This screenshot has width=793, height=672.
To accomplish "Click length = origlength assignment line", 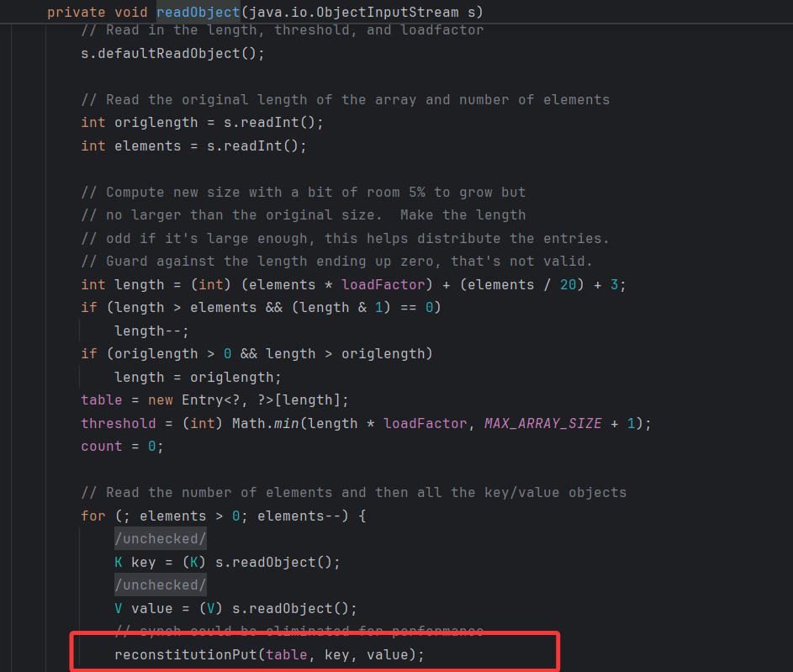I will (198, 377).
